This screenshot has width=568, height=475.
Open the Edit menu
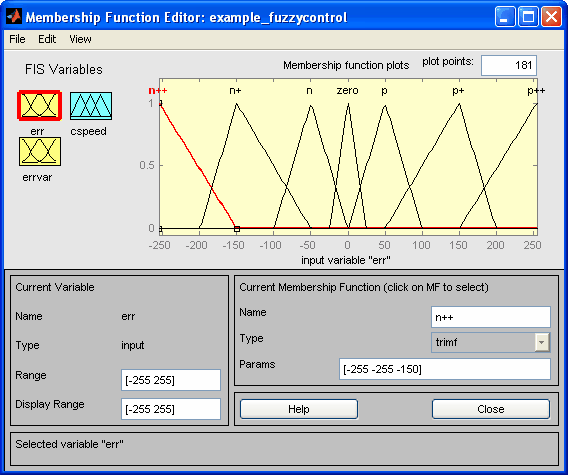[x=47, y=39]
